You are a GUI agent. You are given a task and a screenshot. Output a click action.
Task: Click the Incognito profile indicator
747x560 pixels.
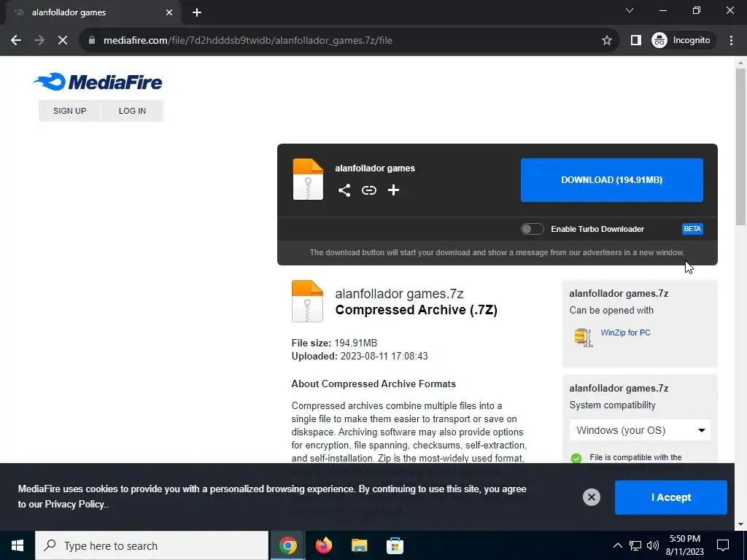pos(683,41)
